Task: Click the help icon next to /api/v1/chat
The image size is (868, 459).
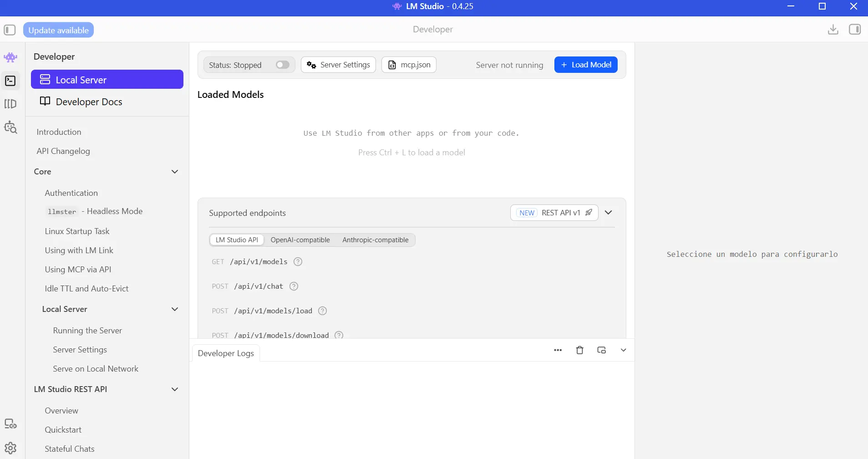Action: pyautogui.click(x=294, y=286)
